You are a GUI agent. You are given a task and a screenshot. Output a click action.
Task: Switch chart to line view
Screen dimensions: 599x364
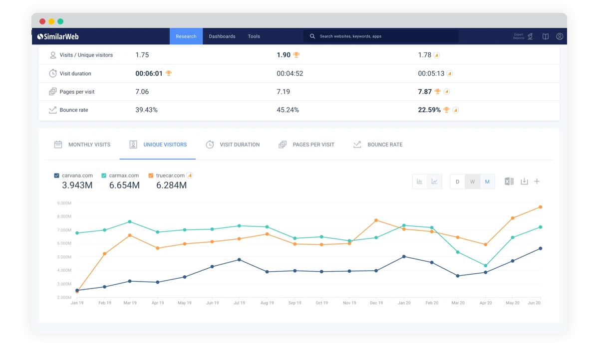tap(434, 182)
